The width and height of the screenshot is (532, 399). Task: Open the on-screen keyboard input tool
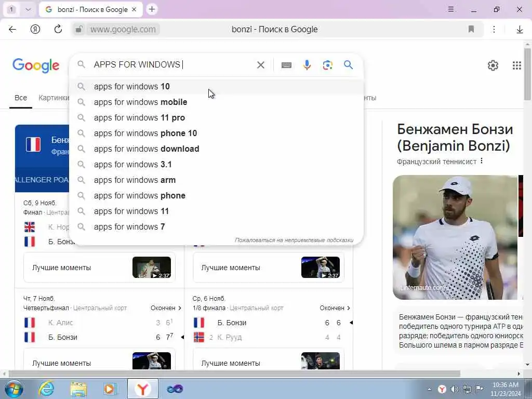coord(286,65)
